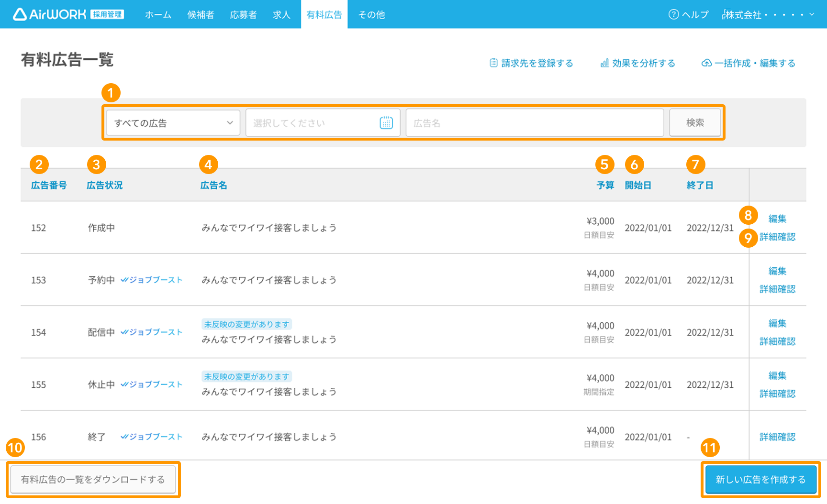Sort by 開始日 column header
This screenshot has width=827, height=504.
click(638, 185)
